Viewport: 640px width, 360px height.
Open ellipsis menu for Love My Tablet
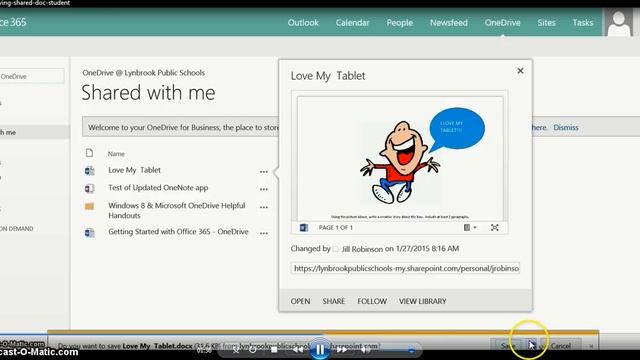264,172
